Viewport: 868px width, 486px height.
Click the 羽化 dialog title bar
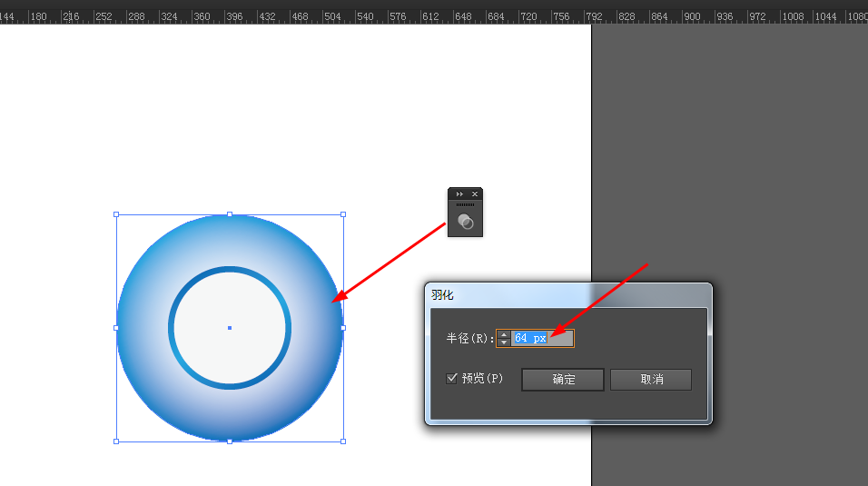568,295
